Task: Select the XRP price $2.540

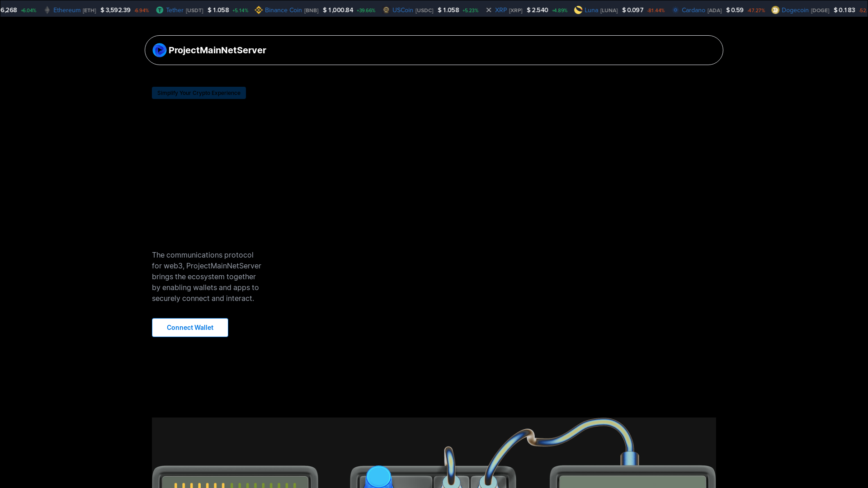Action: coord(537,10)
